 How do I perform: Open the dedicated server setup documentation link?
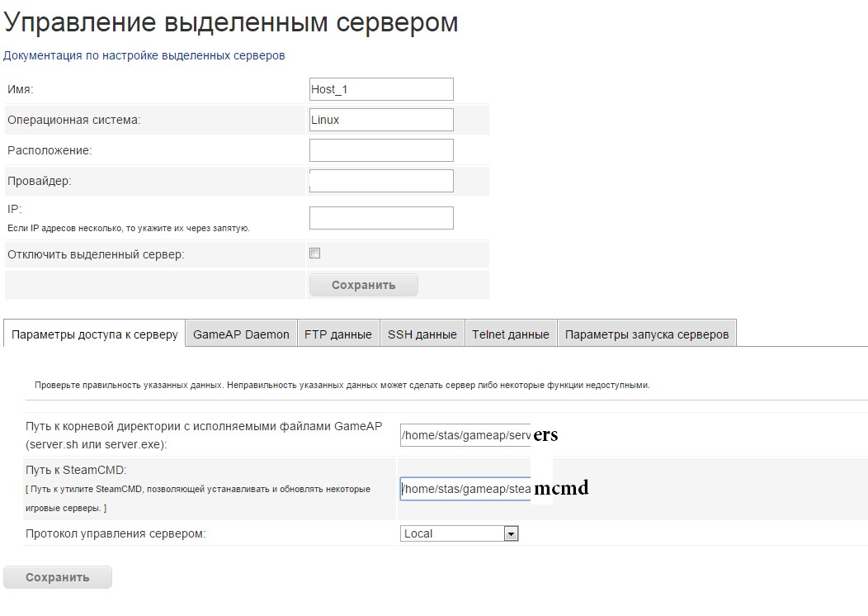144,55
